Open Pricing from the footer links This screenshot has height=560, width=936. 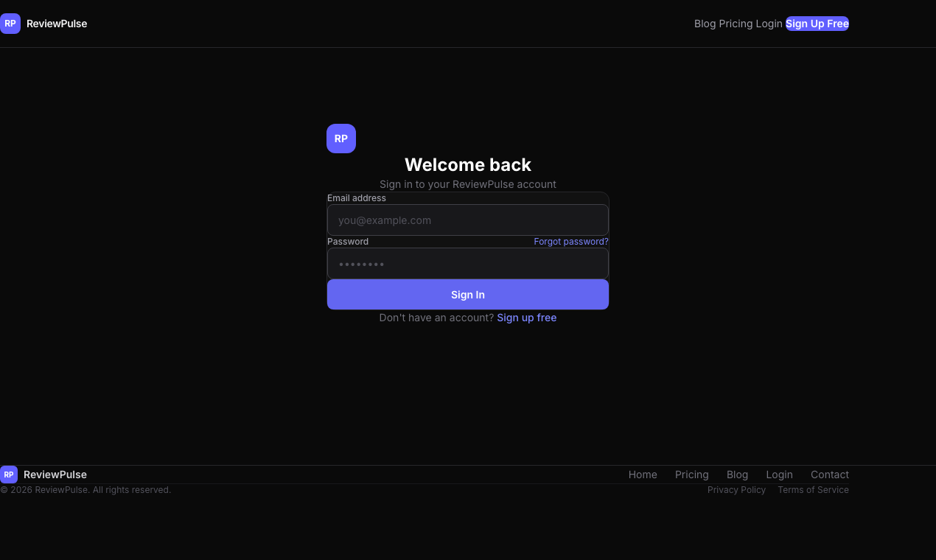[691, 475]
